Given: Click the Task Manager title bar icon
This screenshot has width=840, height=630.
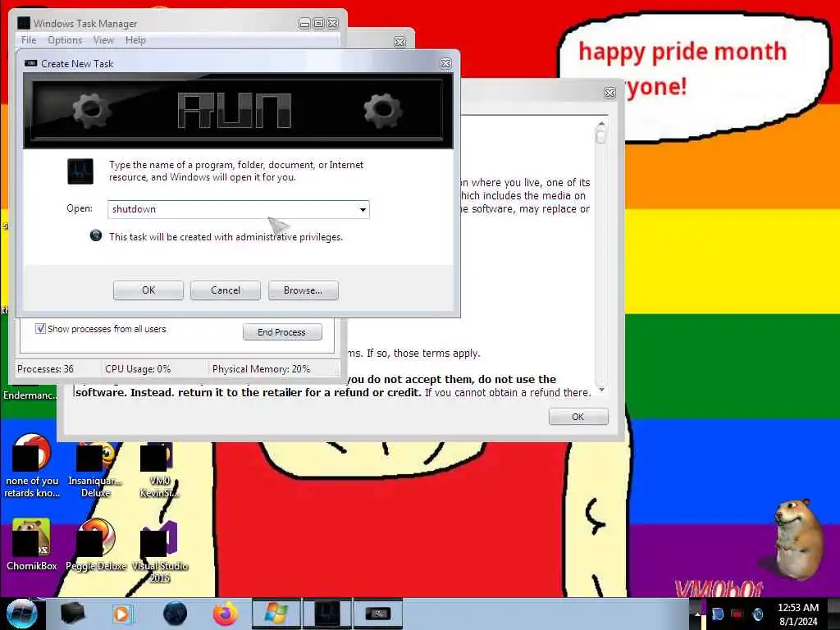Looking at the screenshot, I should (24, 23).
